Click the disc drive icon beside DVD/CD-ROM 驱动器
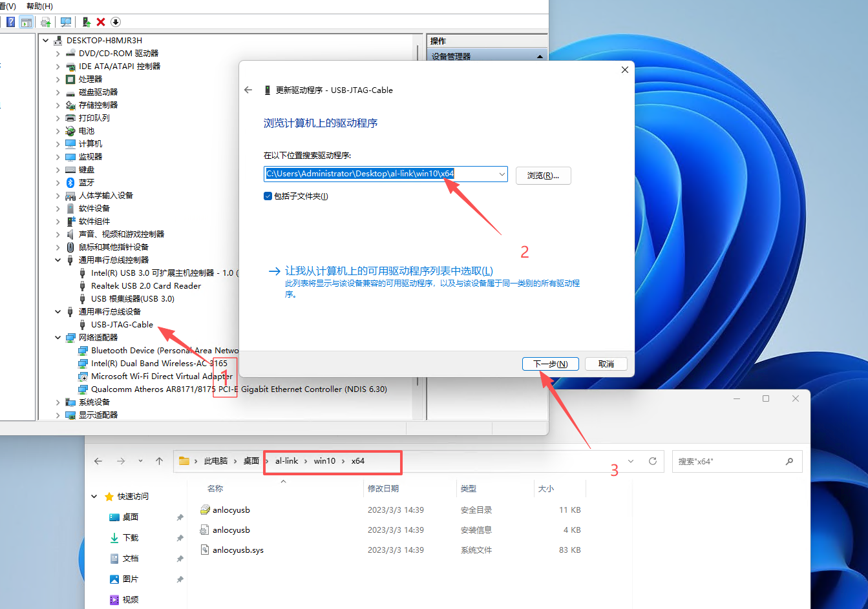868x609 pixels. tap(70, 54)
